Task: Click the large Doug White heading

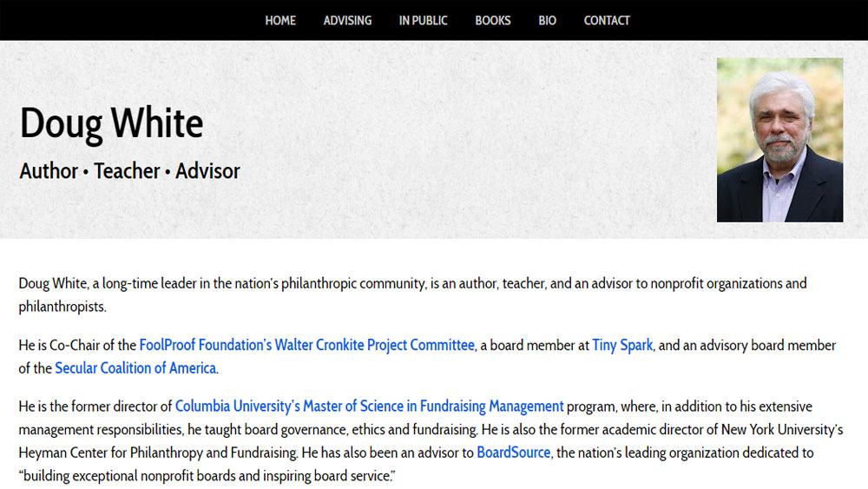Action: tap(111, 123)
